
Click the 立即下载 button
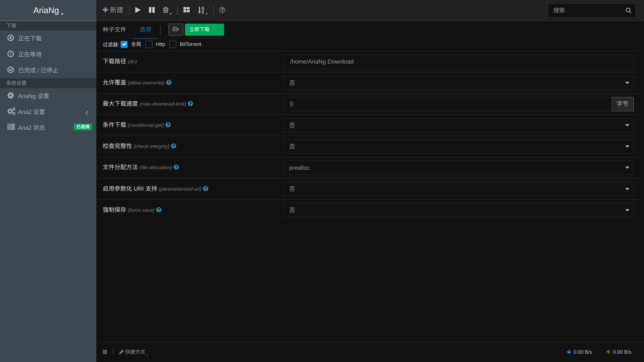pyautogui.click(x=199, y=29)
